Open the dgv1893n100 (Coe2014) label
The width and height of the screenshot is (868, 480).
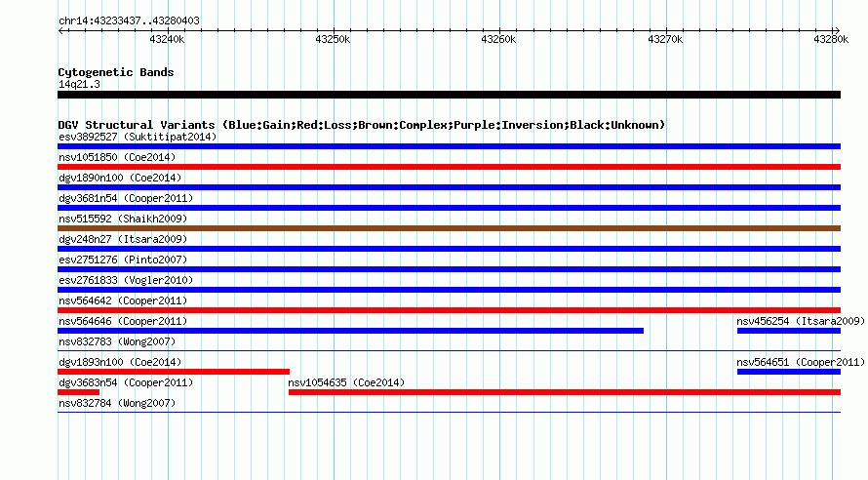120,362
